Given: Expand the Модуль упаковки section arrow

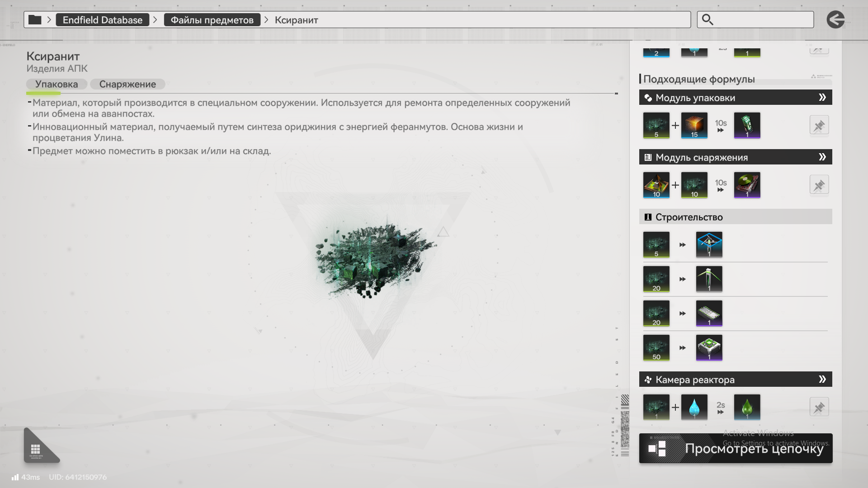Looking at the screenshot, I should tap(822, 98).
